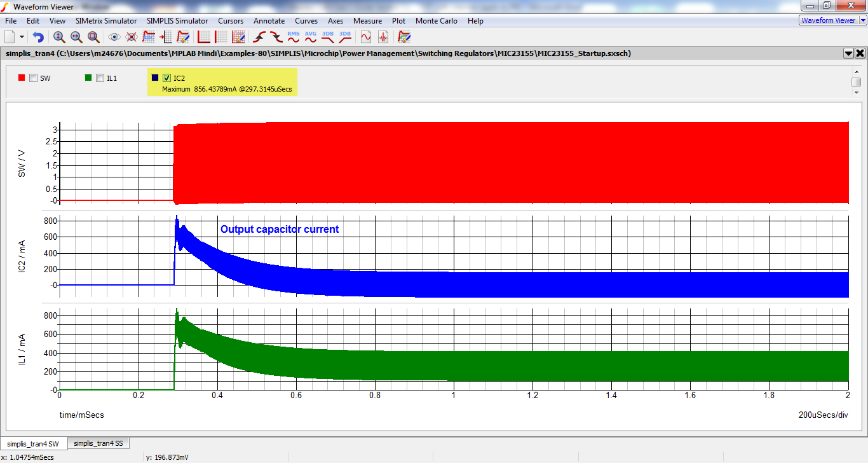Open the Cursors menu
This screenshot has width=868, height=463.
tap(231, 21)
